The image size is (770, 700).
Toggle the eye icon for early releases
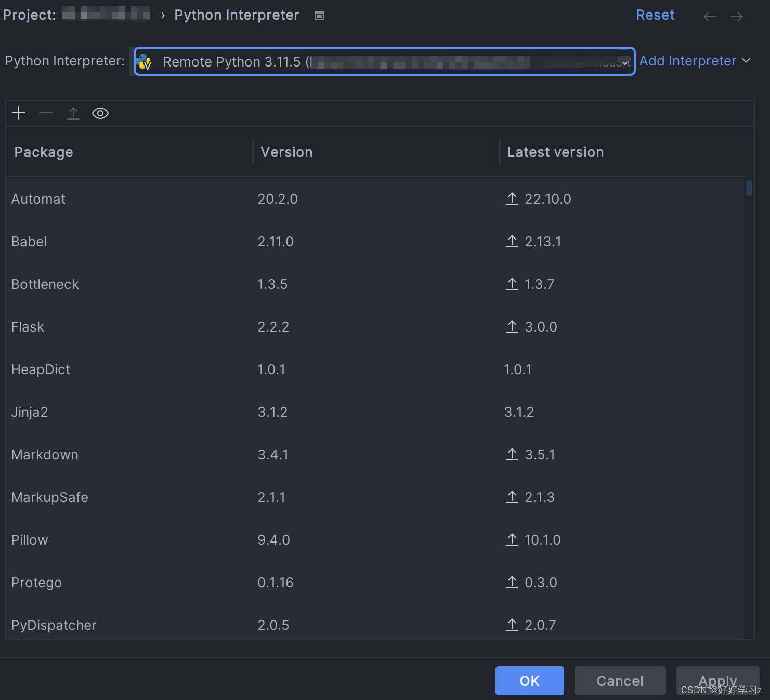100,113
